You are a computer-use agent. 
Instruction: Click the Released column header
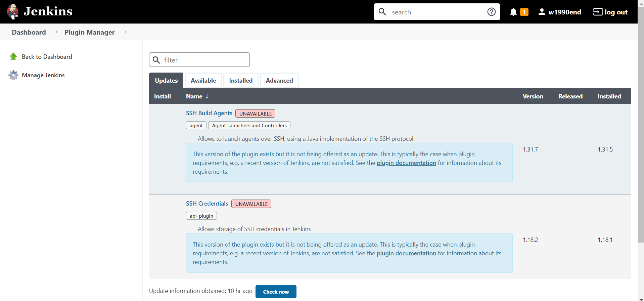click(x=570, y=96)
